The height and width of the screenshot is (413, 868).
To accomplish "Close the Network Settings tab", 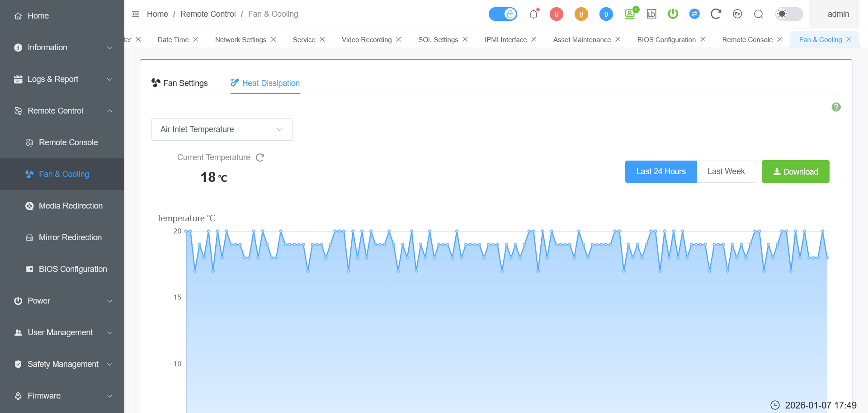I will point(274,39).
